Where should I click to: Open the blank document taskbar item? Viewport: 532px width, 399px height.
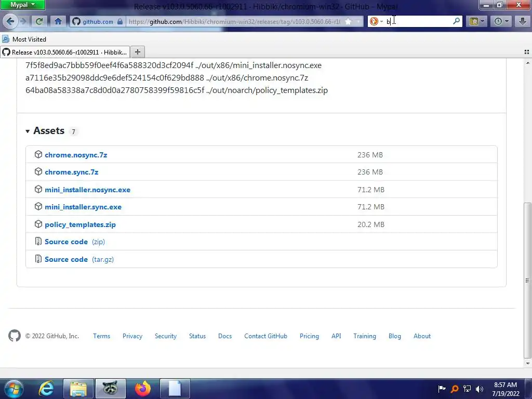pyautogui.click(x=175, y=389)
